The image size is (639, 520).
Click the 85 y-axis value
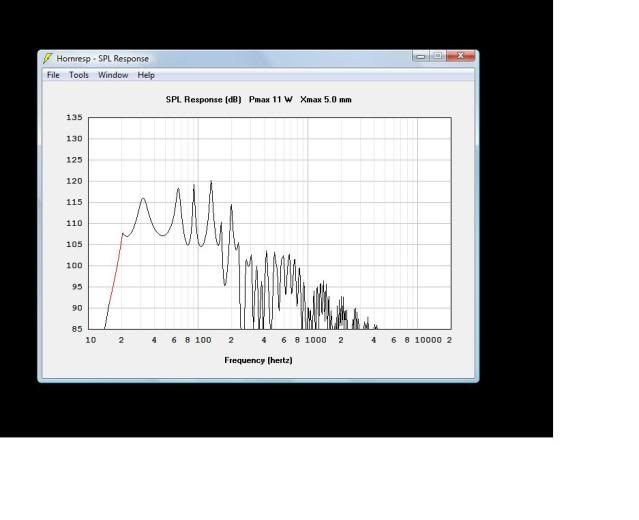tap(77, 329)
